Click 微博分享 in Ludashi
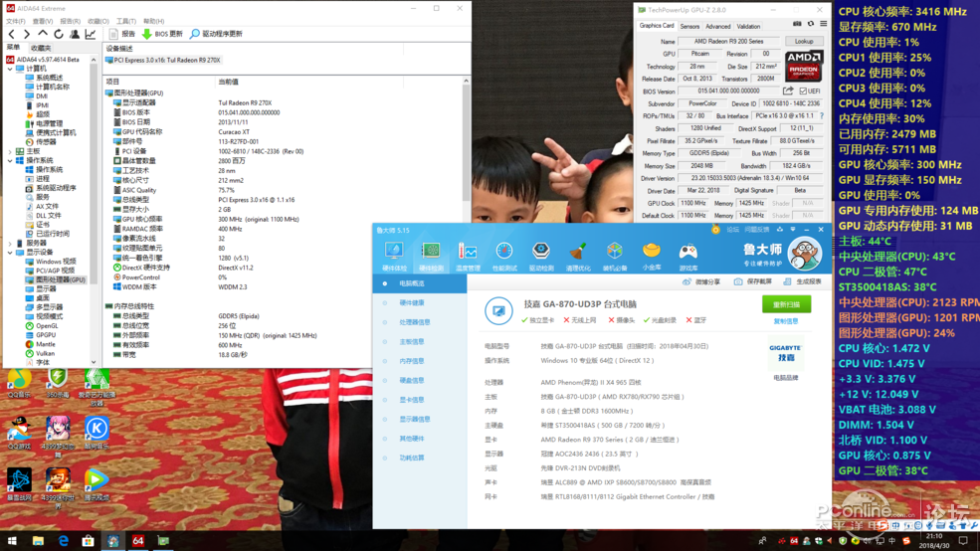Screen dimensions: 980x551 701,281
